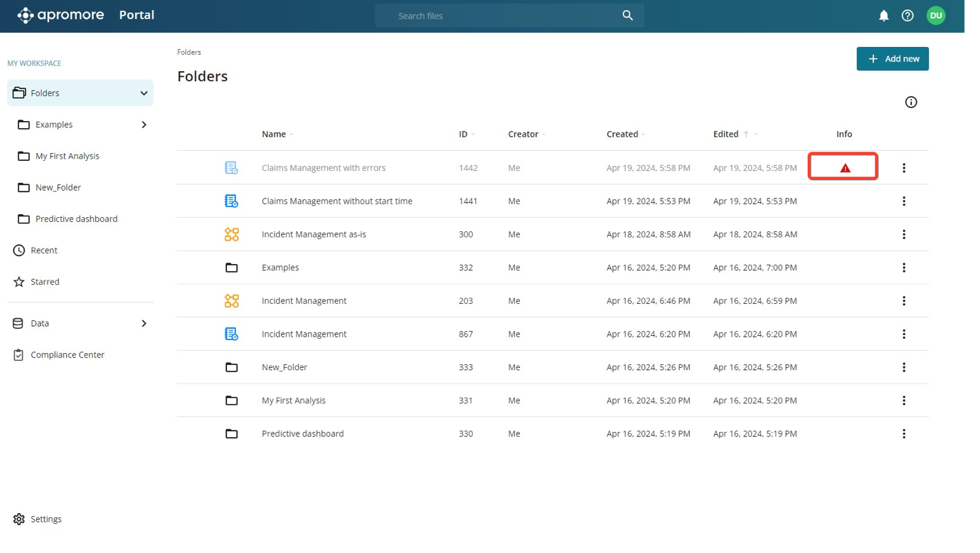Open options menu for Predictive dashboard row
The height and width of the screenshot is (553, 980).
[x=904, y=433]
